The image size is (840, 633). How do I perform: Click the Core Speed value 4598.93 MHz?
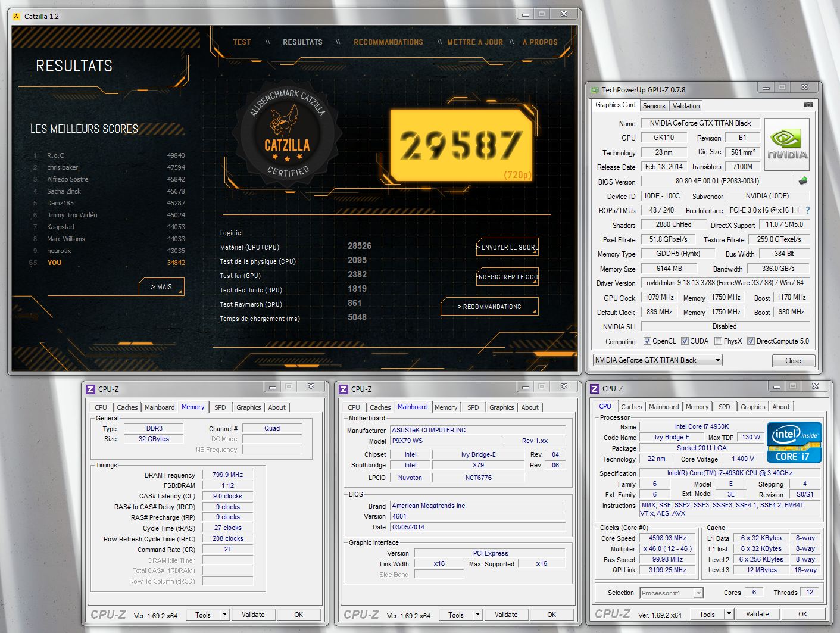[x=667, y=538]
